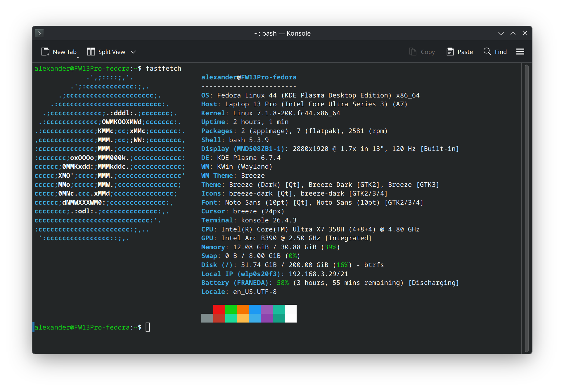Click the Copy toolbar button

(x=422, y=52)
